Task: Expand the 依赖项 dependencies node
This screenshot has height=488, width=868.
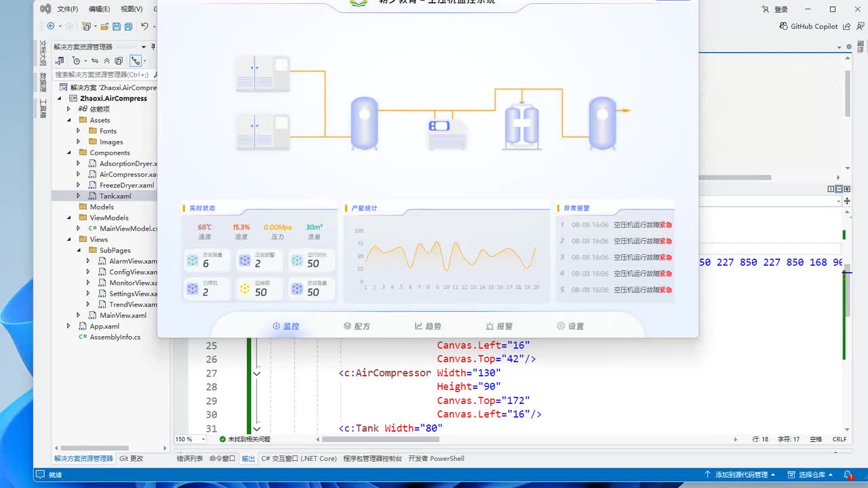Action: (68, 109)
